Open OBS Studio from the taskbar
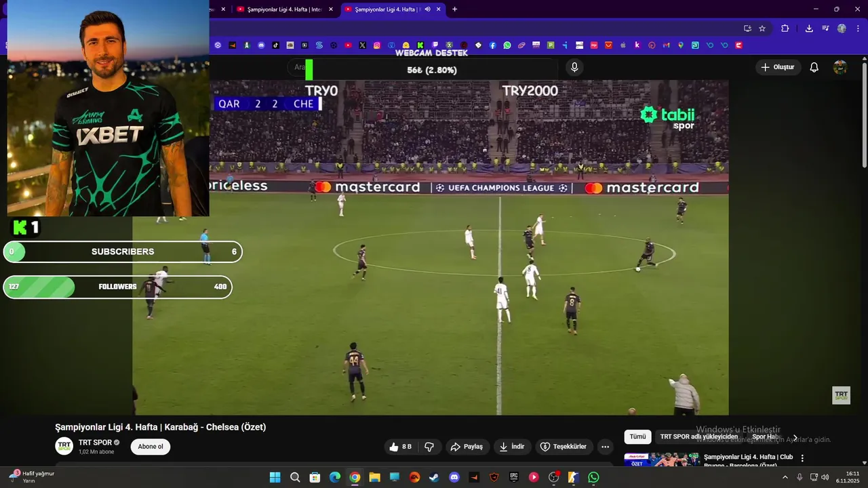The image size is (868, 488). (x=553, y=477)
